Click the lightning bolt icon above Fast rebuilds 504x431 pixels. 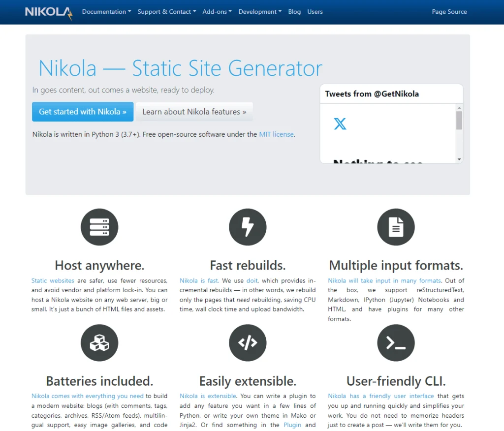click(248, 227)
